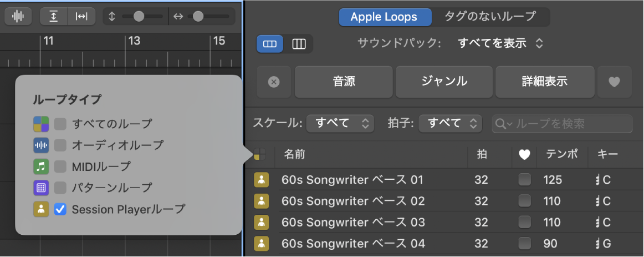Adjust the vertical zoom slider
The width and height of the screenshot is (644, 257).
tap(139, 17)
